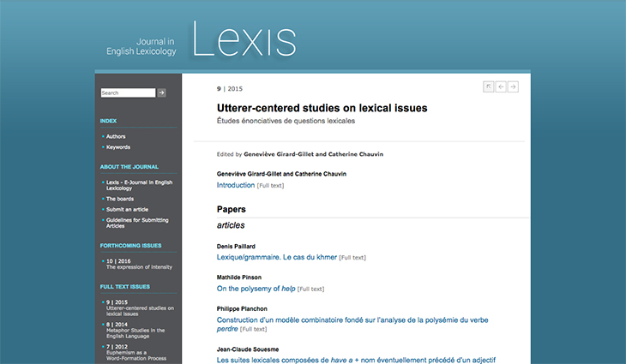Click Full text tag after perdre
626x364 pixels.
pos(253,330)
